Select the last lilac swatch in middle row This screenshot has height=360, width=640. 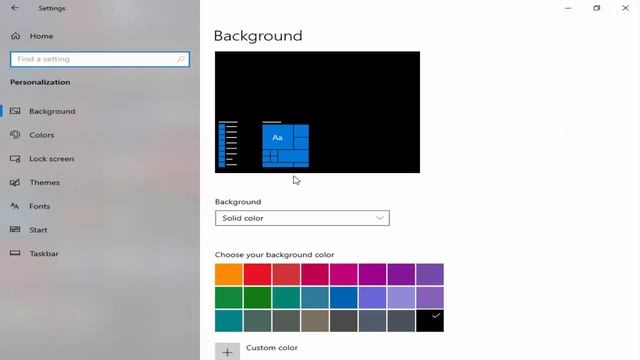(430, 298)
